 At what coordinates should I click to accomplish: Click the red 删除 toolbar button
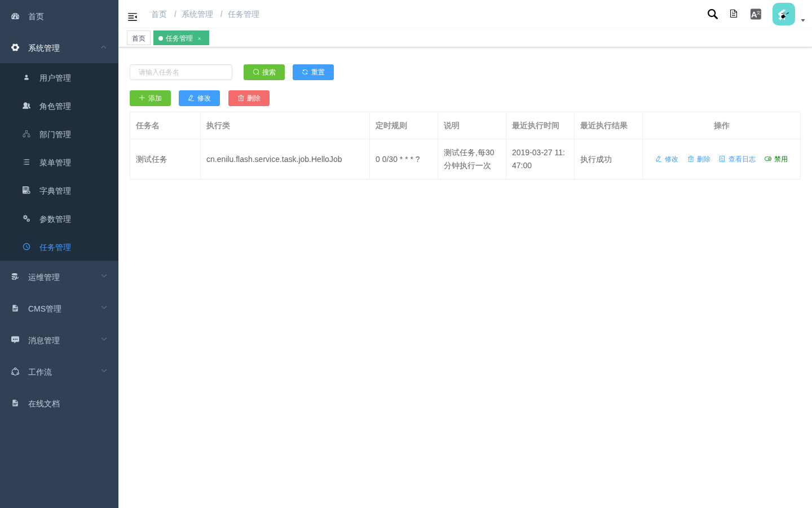(x=249, y=98)
